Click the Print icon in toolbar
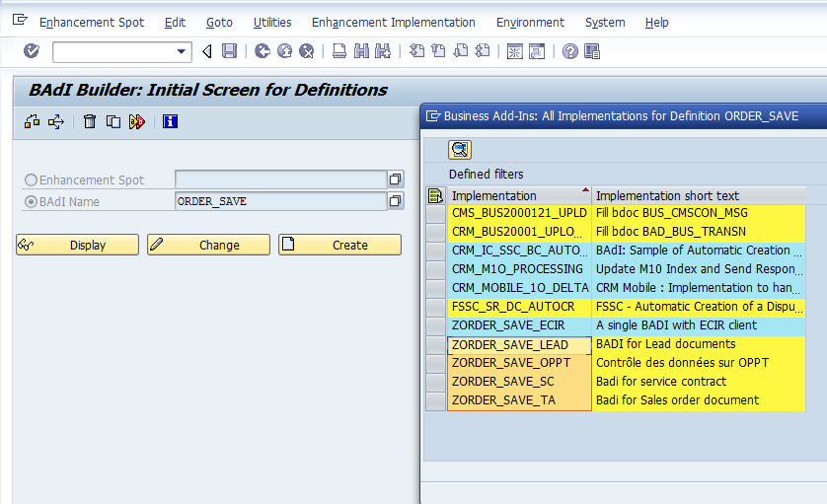Image resolution: width=827 pixels, height=504 pixels. (x=339, y=51)
